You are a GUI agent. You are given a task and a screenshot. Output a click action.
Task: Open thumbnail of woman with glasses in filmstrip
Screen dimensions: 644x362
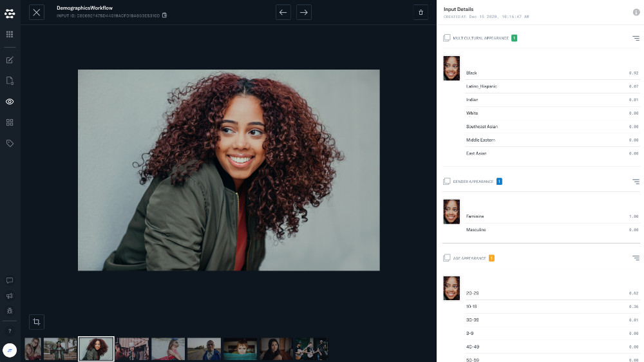[33, 349]
